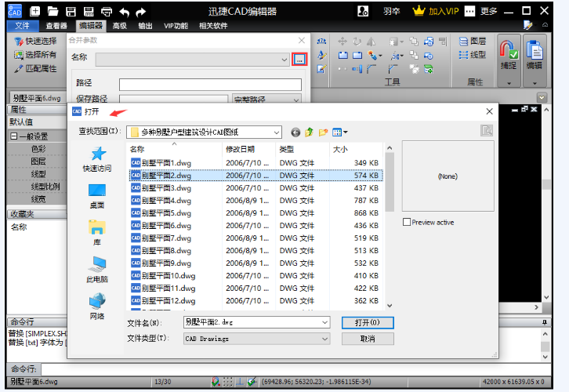
Task: Open the 文件 menu
Action: click(x=23, y=25)
